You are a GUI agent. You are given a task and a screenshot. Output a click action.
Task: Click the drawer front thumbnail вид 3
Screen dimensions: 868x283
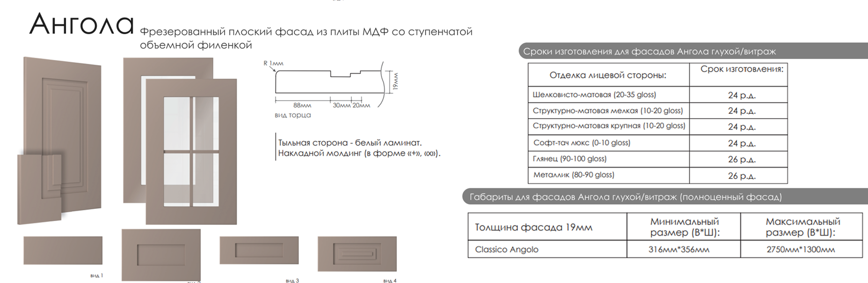(259, 250)
